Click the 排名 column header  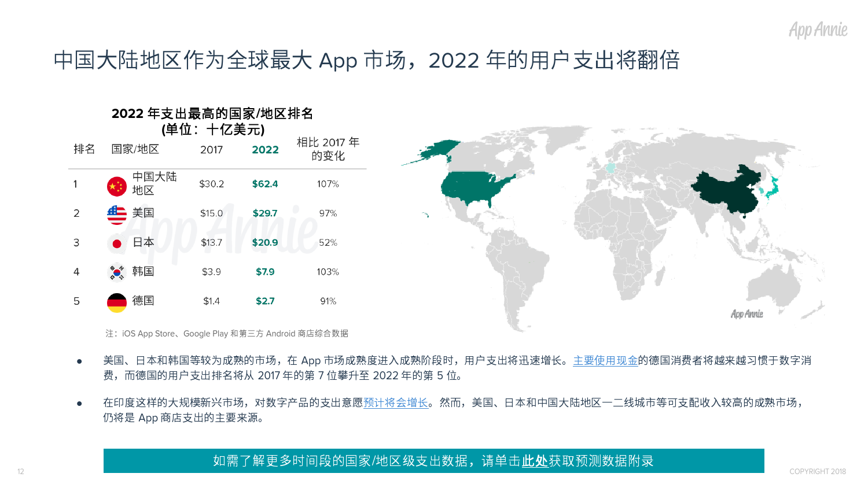[x=84, y=149]
